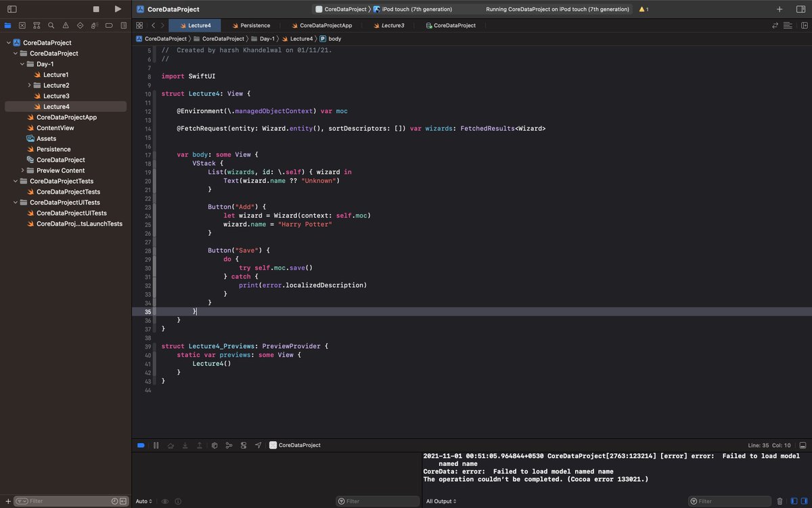Switch to the CoreDataProject model tab
This screenshot has width=812, height=508.
[451, 26]
